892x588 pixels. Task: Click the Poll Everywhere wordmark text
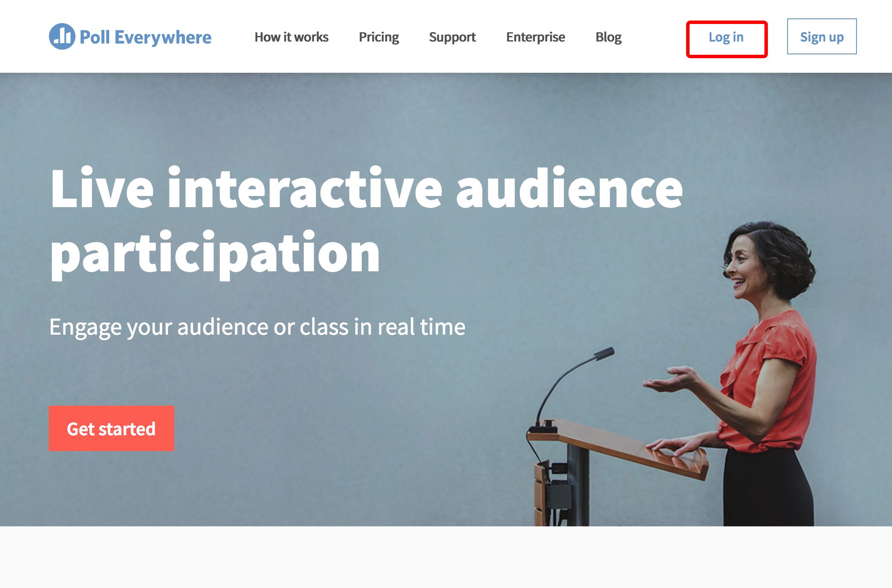[x=146, y=37]
